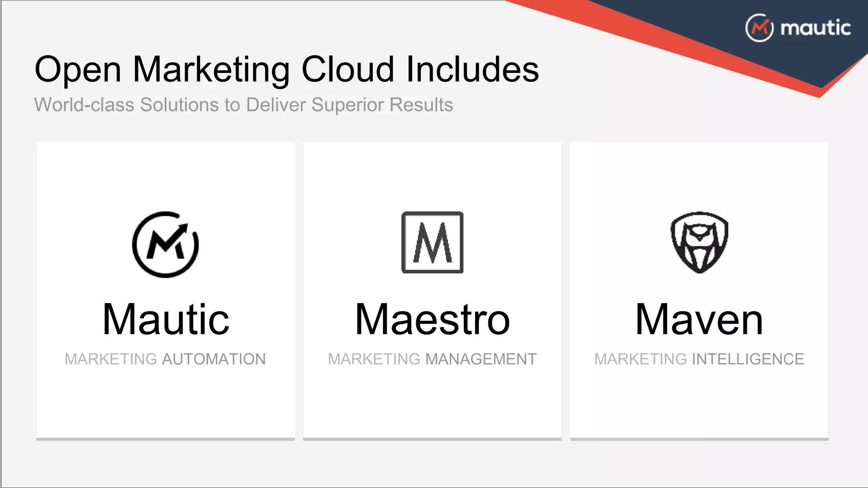Click the 'MARKETING MANAGEMENT' caption
This screenshot has width=868, height=488.
(432, 359)
